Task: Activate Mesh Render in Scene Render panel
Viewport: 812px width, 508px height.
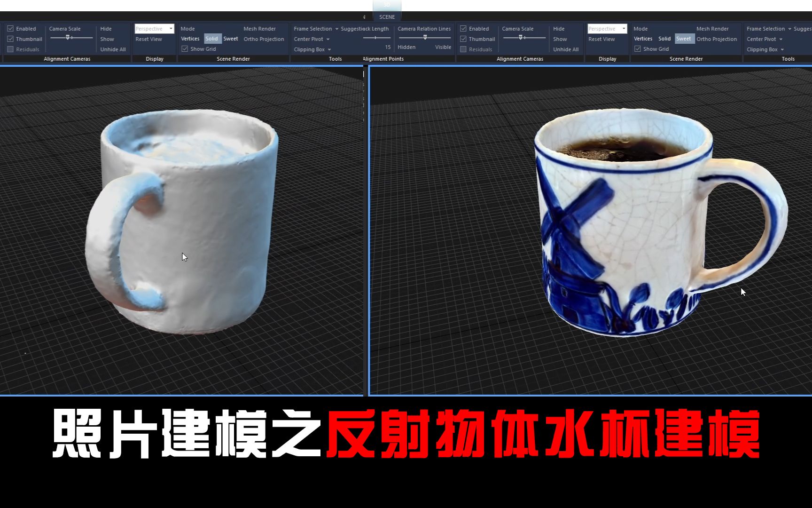Action: tap(260, 28)
